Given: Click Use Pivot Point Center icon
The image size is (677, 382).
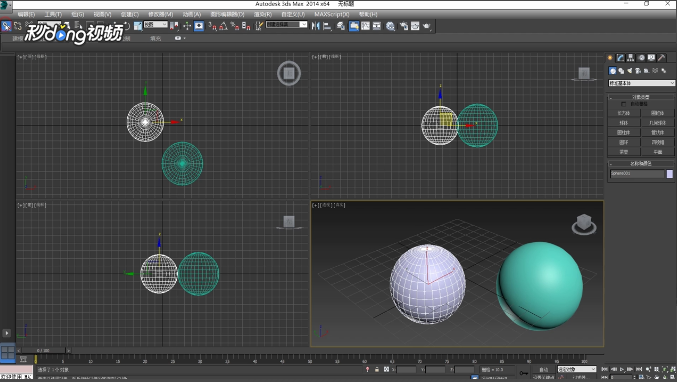Looking at the screenshot, I should pos(174,26).
